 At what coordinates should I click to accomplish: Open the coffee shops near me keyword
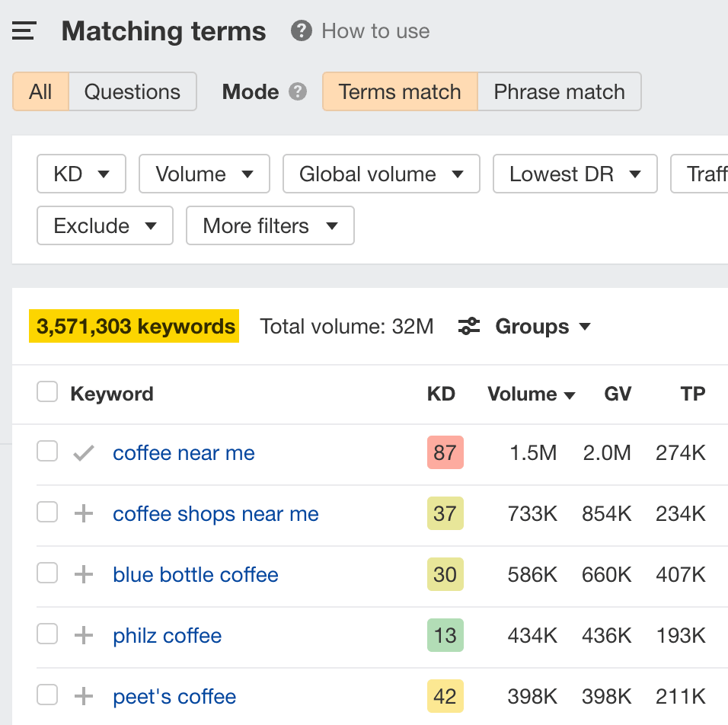tap(216, 514)
